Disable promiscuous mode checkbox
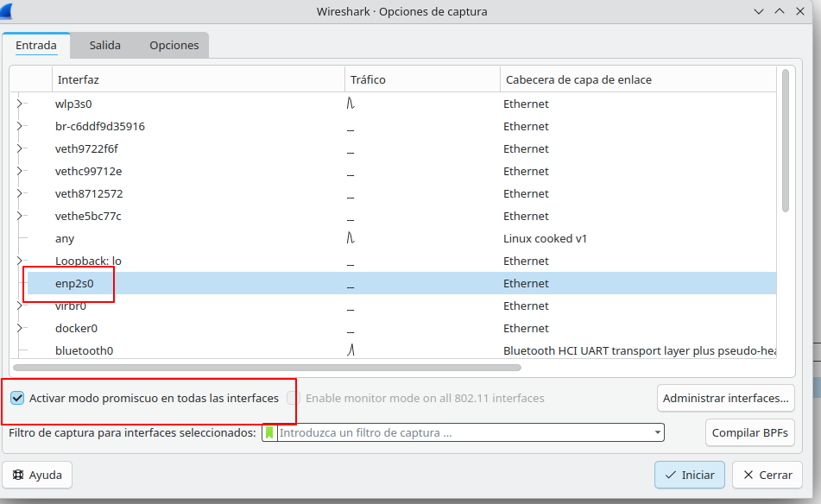Viewport: 821px width, 504px height. click(17, 398)
